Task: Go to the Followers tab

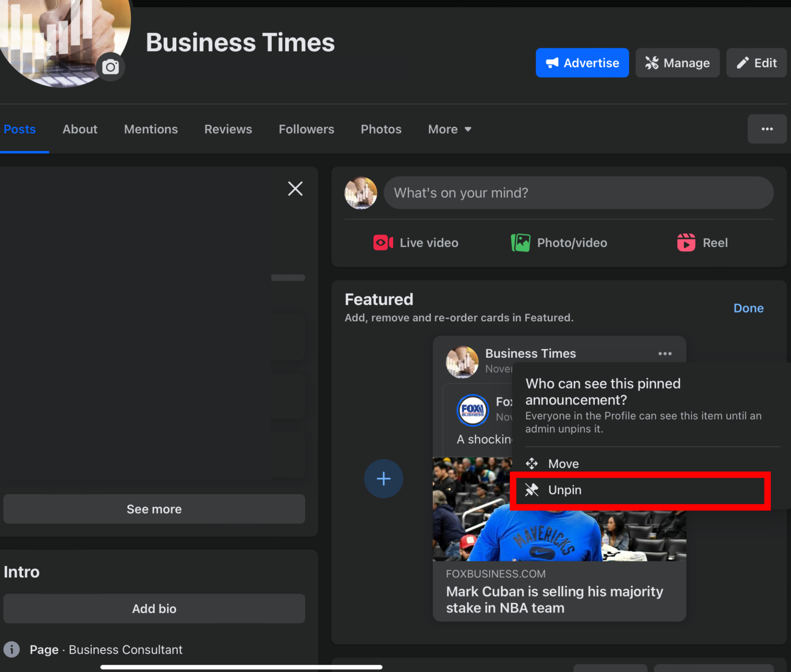Action: point(306,129)
